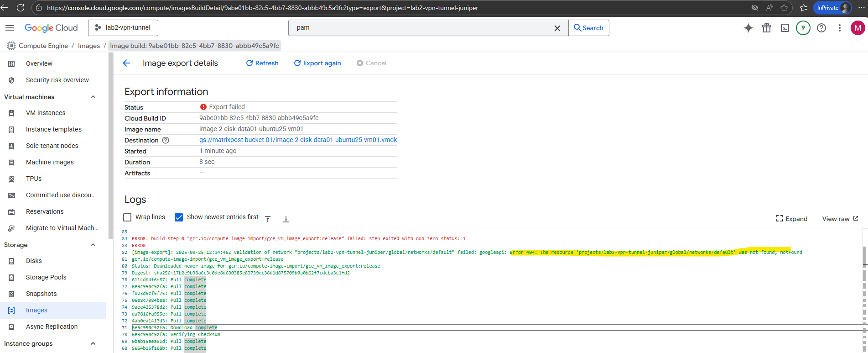Open View raw logs link
The width and height of the screenshot is (868, 353).
[840, 219]
